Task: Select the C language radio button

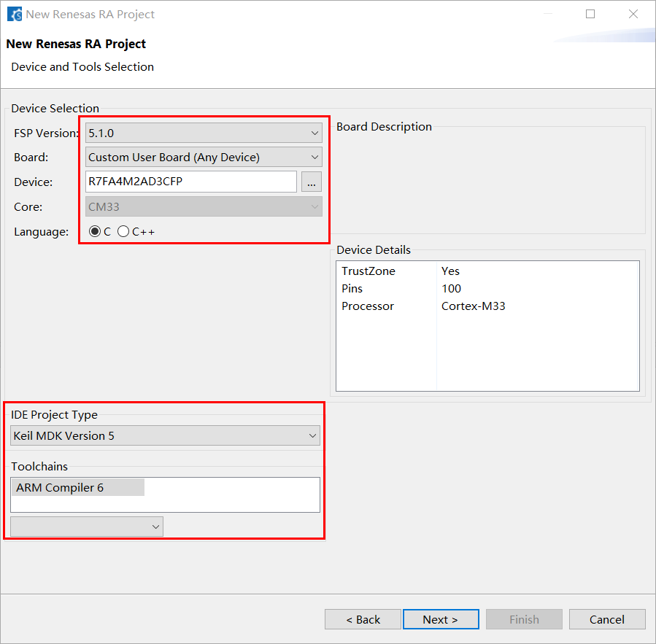Action: click(x=95, y=231)
